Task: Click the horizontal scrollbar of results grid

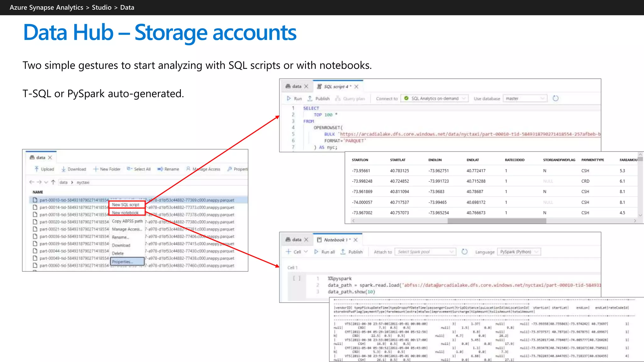Action: click(x=497, y=221)
